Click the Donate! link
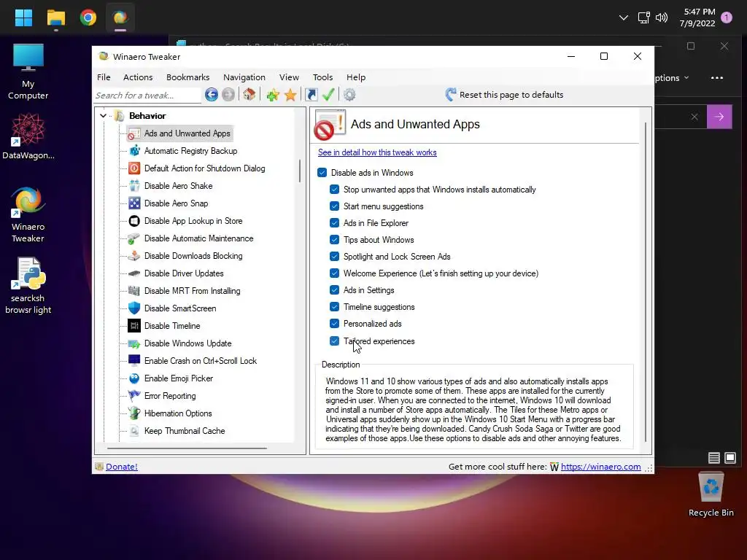The width and height of the screenshot is (747, 560). (x=122, y=467)
